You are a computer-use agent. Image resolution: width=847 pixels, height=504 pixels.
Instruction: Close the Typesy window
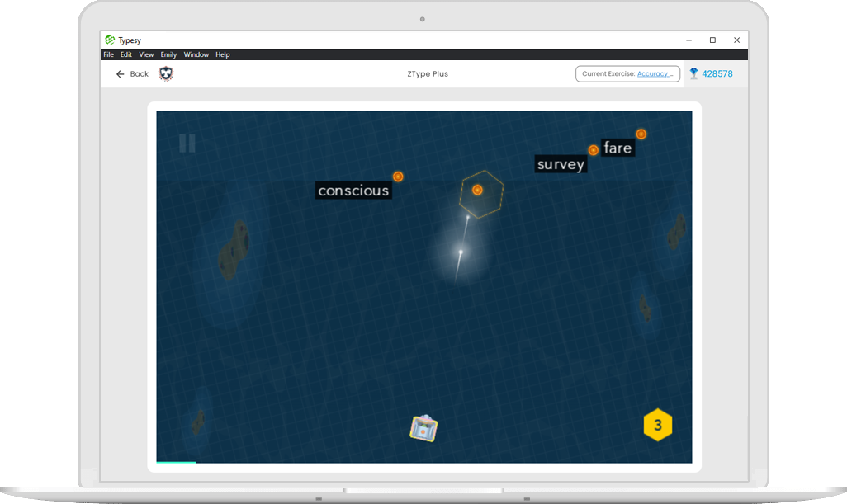tap(737, 40)
